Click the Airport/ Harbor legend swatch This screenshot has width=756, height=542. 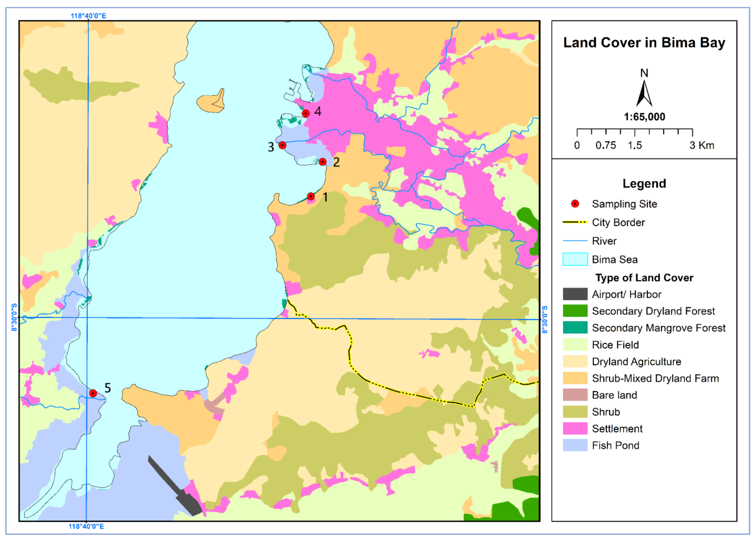pyautogui.click(x=575, y=294)
